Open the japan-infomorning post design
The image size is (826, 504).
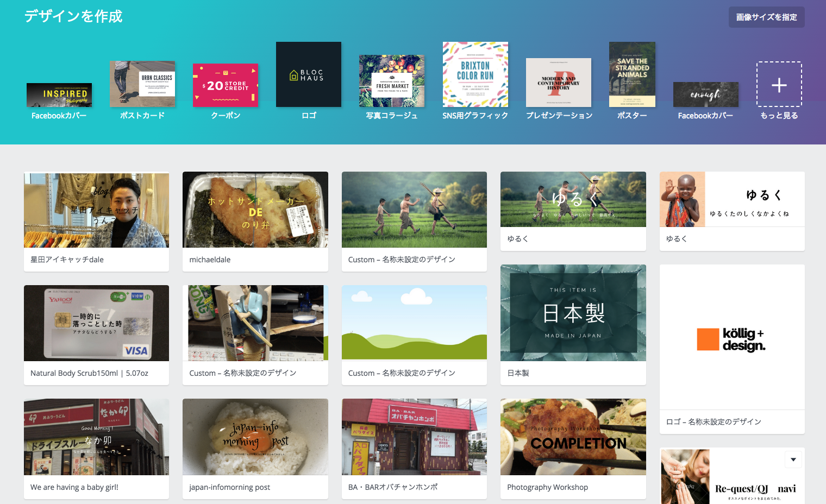pyautogui.click(x=255, y=437)
